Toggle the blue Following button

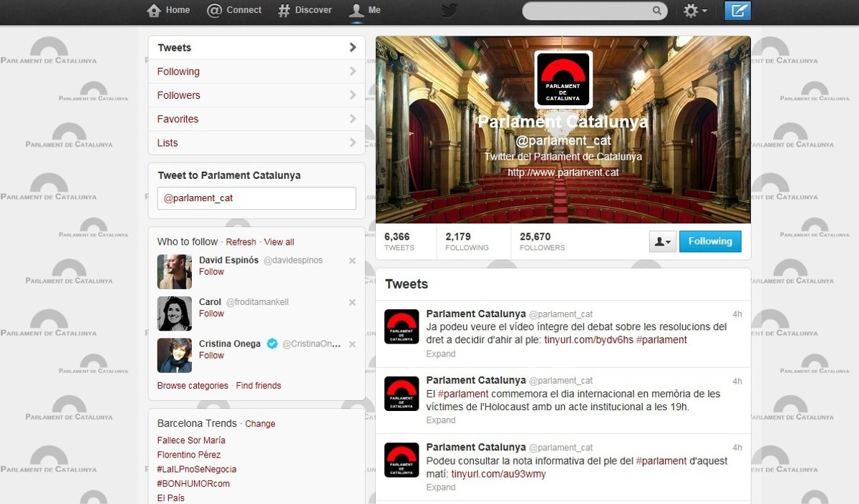[710, 242]
